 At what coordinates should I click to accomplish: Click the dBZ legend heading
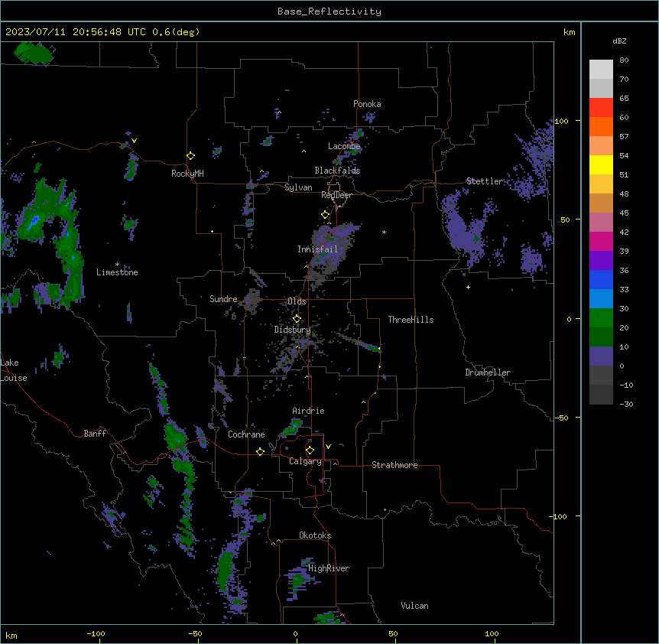[619, 41]
